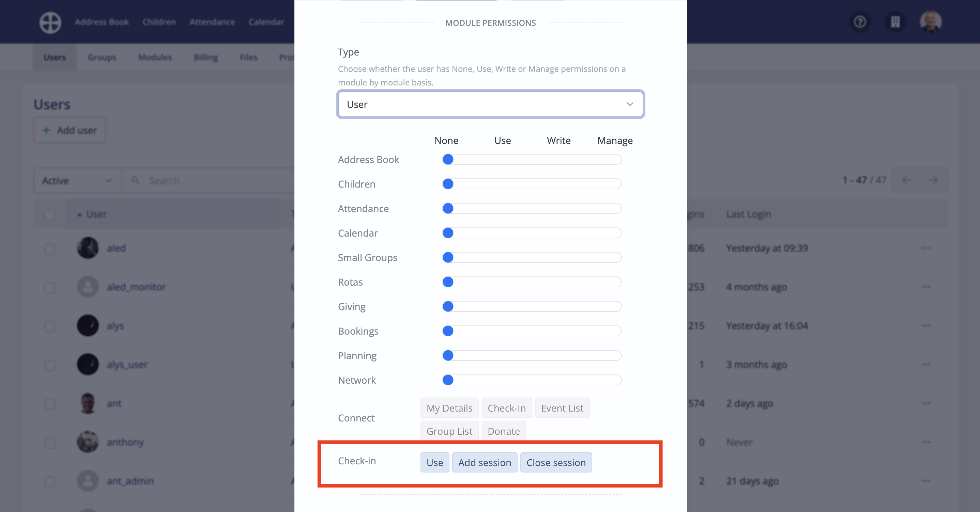
Task: Select the Users tab
Action: 55,58
